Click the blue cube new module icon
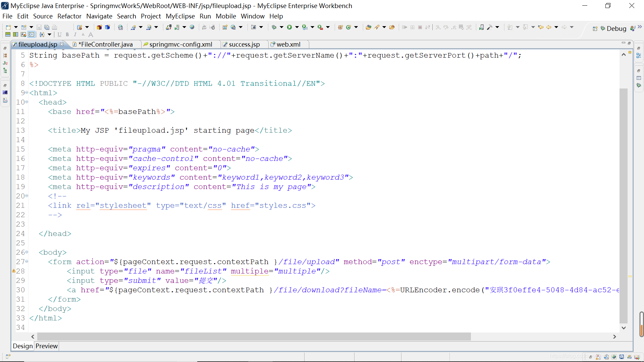The image size is (644, 362). 107,27
